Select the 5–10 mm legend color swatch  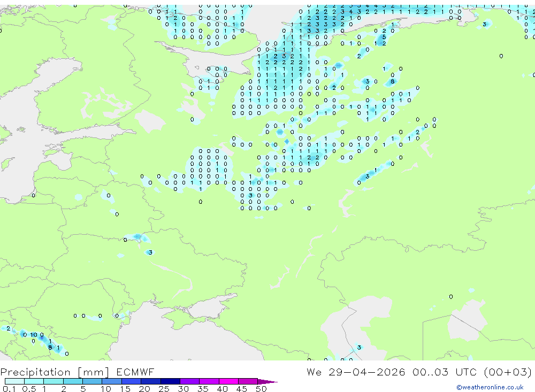click(x=93, y=381)
